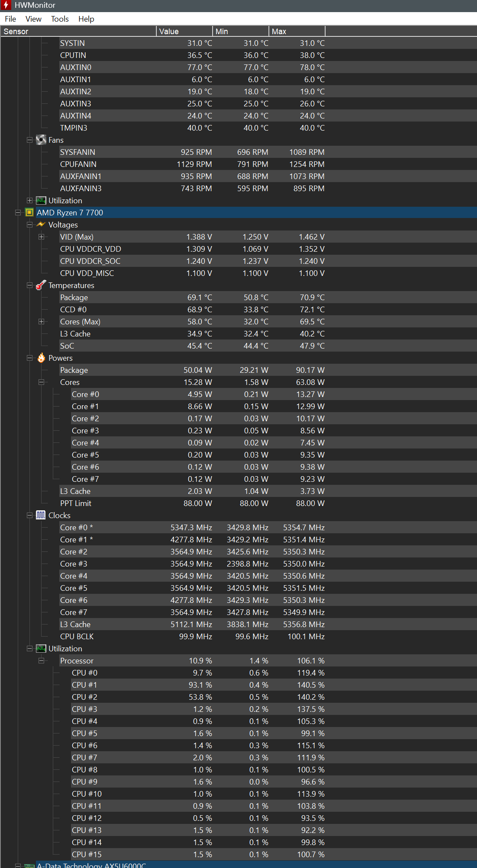
Task: Click the Max column header
Action: click(x=297, y=32)
